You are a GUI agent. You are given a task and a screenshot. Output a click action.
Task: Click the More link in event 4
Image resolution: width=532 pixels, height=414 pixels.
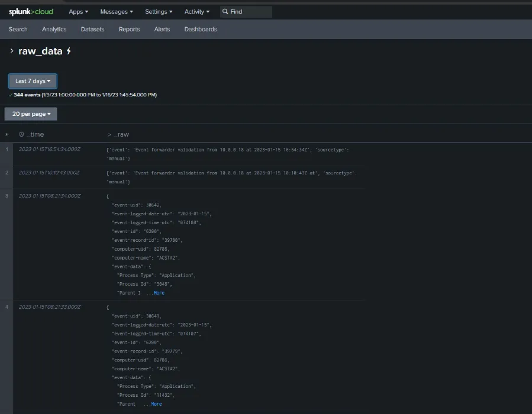tap(156, 404)
